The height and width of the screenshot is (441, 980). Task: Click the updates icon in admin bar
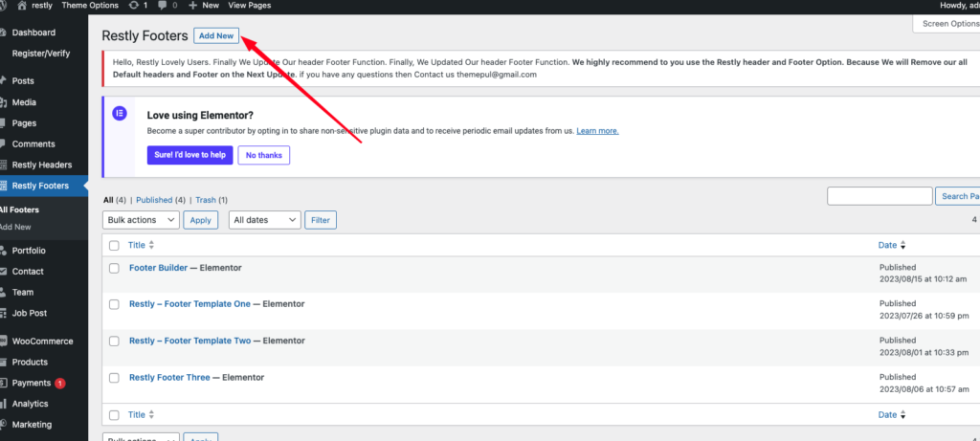[131, 6]
